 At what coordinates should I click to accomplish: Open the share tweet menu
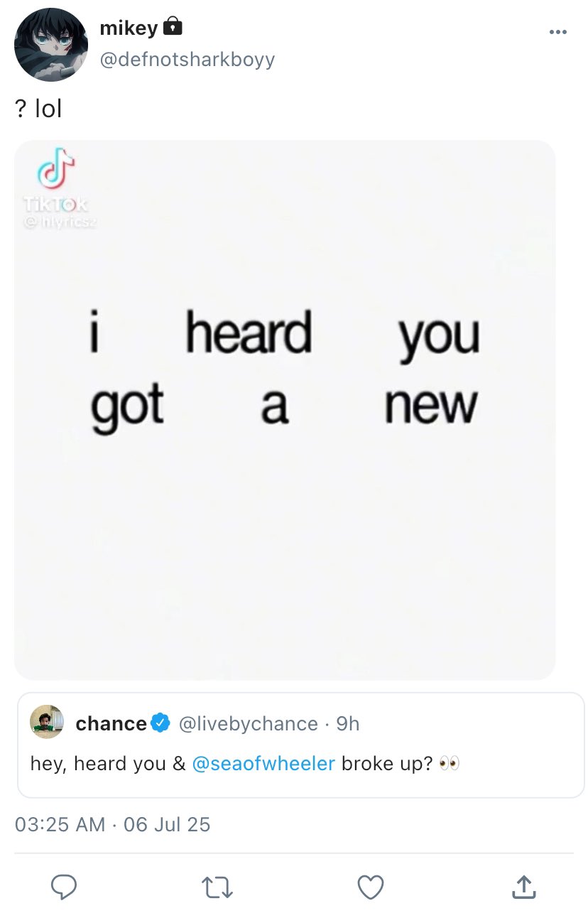click(523, 886)
